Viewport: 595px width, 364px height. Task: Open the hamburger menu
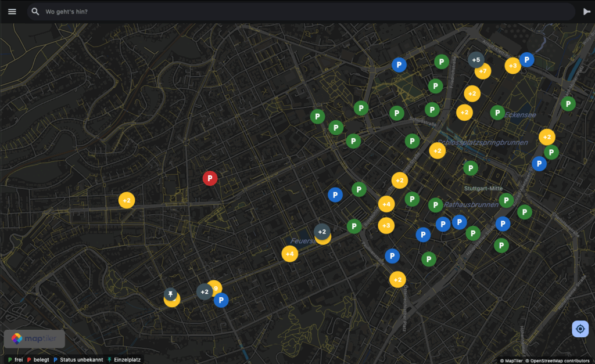pos(12,12)
